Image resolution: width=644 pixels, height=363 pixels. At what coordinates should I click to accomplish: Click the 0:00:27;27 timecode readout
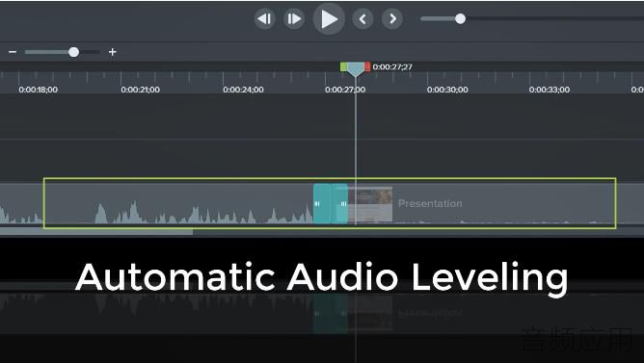pyautogui.click(x=392, y=66)
